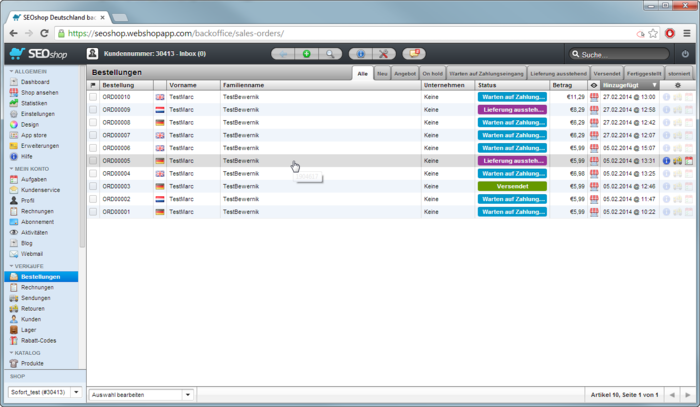Open info for order ORD00005
This screenshot has width=700, height=407.
pyautogui.click(x=666, y=160)
